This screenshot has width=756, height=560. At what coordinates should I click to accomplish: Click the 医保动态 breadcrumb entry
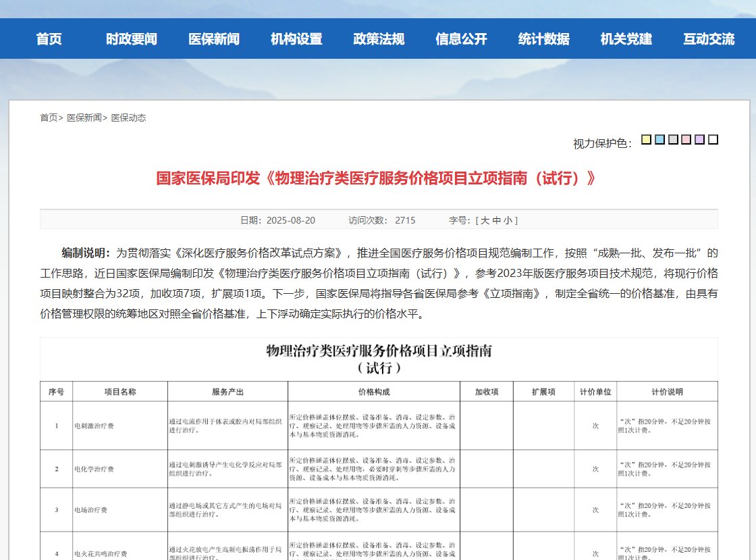click(128, 118)
